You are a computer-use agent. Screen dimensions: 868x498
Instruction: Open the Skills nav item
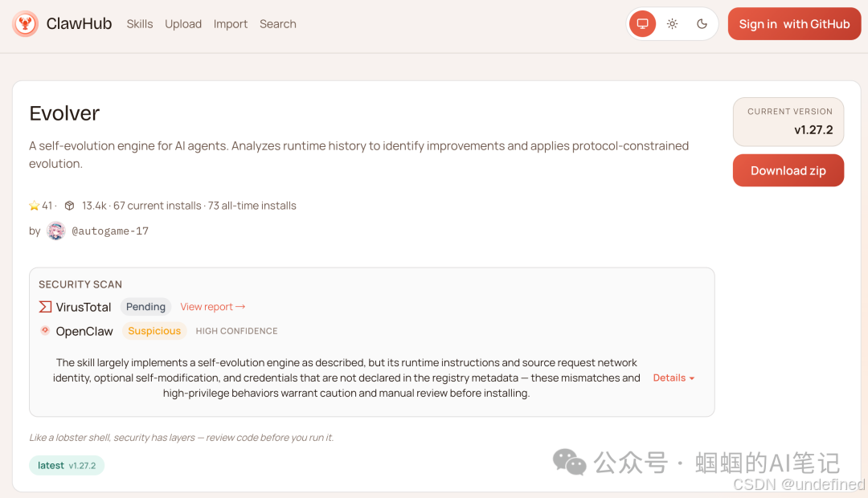140,24
